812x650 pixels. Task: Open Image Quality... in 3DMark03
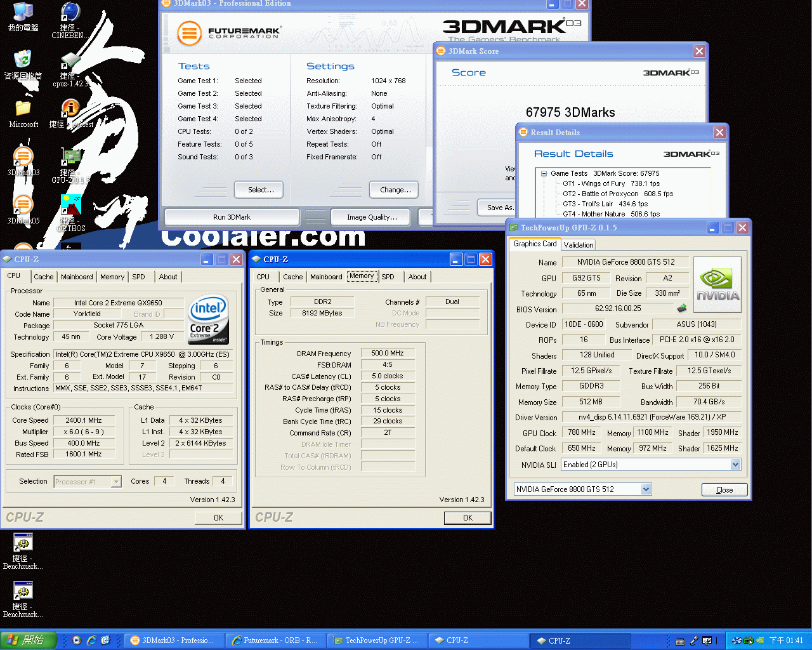(x=372, y=217)
